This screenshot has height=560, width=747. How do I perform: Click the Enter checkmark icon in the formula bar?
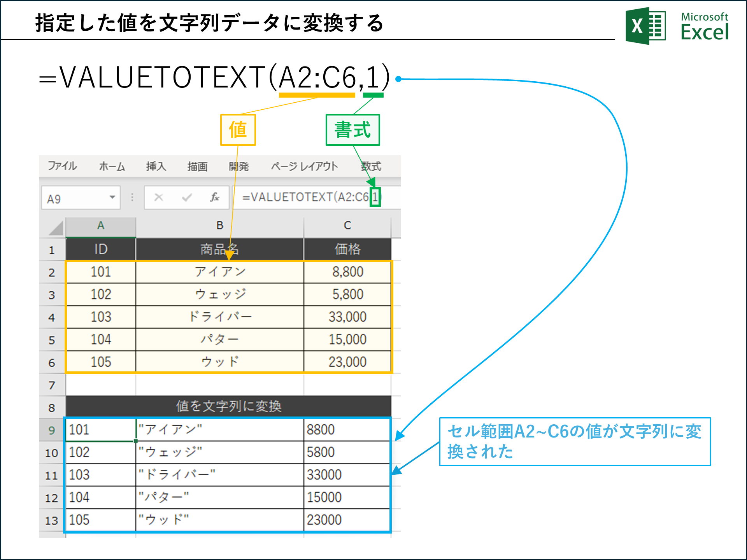[x=188, y=198]
